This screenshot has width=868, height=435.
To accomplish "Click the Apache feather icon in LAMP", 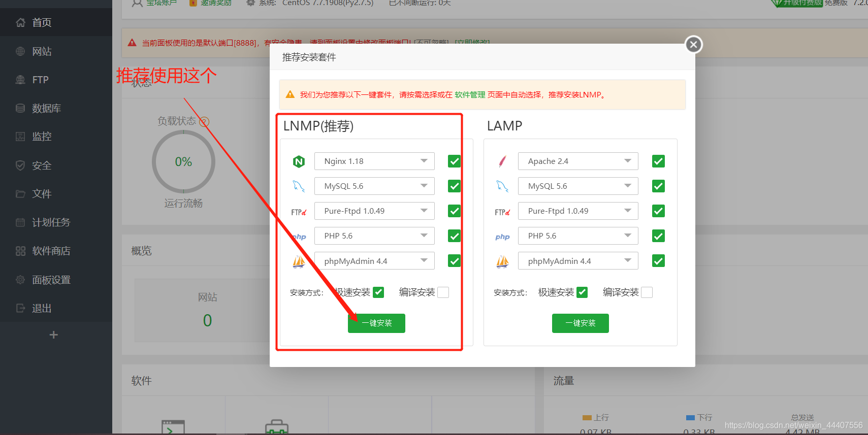I will pos(502,161).
